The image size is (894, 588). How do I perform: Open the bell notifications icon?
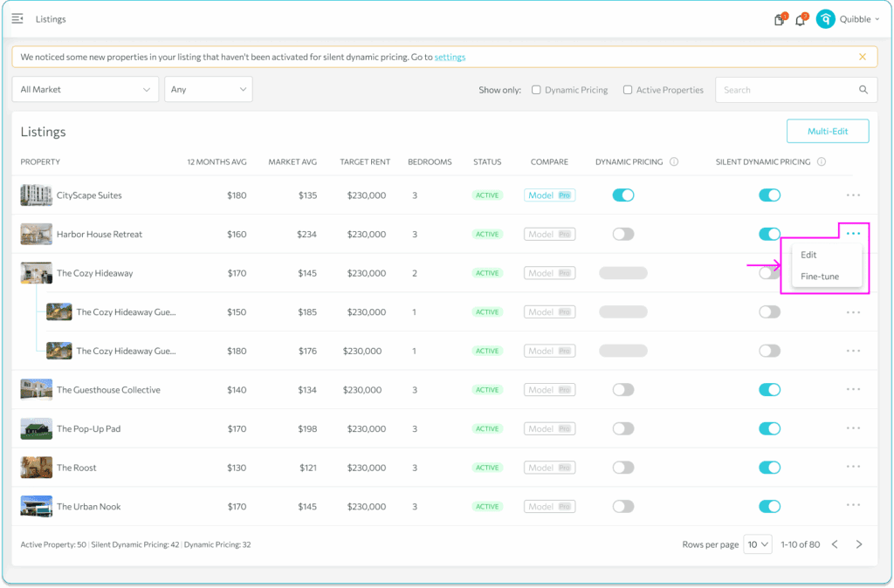(x=801, y=20)
